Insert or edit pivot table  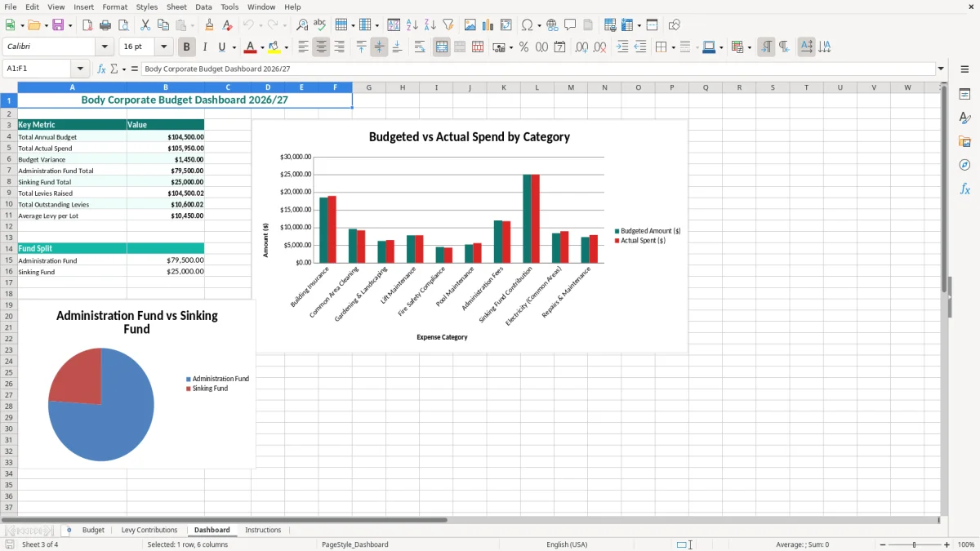pos(506,25)
